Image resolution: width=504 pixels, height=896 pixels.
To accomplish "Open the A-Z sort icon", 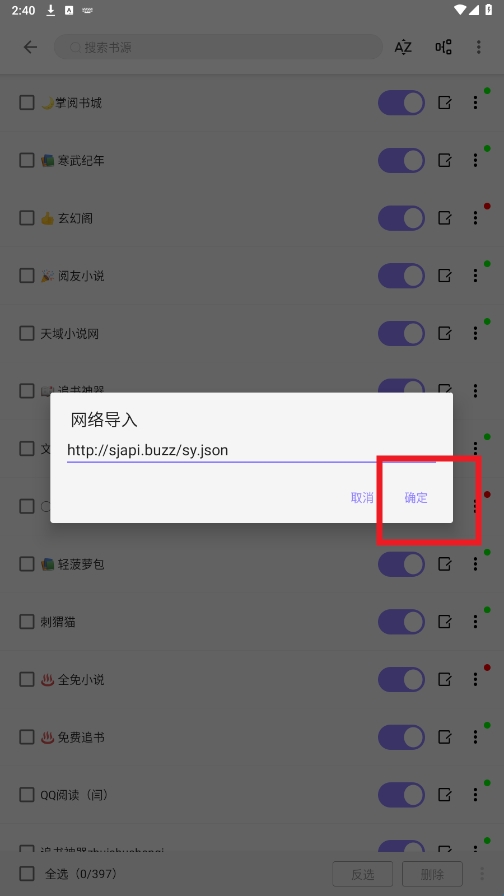I will [403, 47].
